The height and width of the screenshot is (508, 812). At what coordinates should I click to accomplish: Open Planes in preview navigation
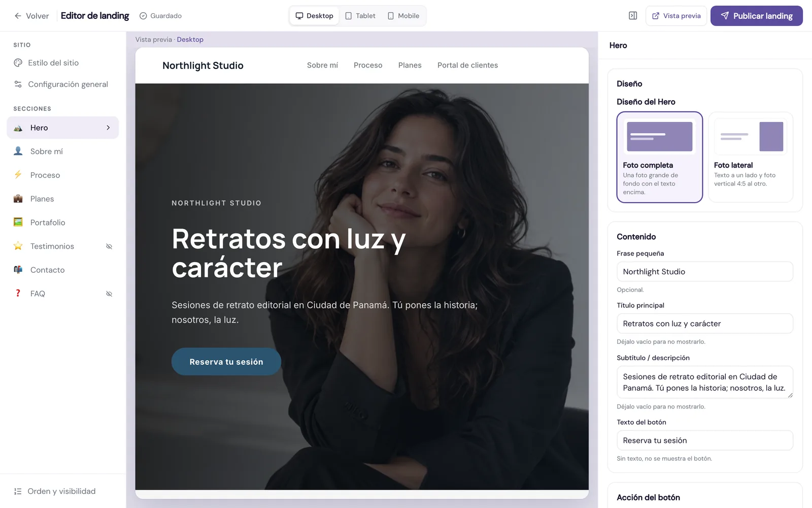410,65
